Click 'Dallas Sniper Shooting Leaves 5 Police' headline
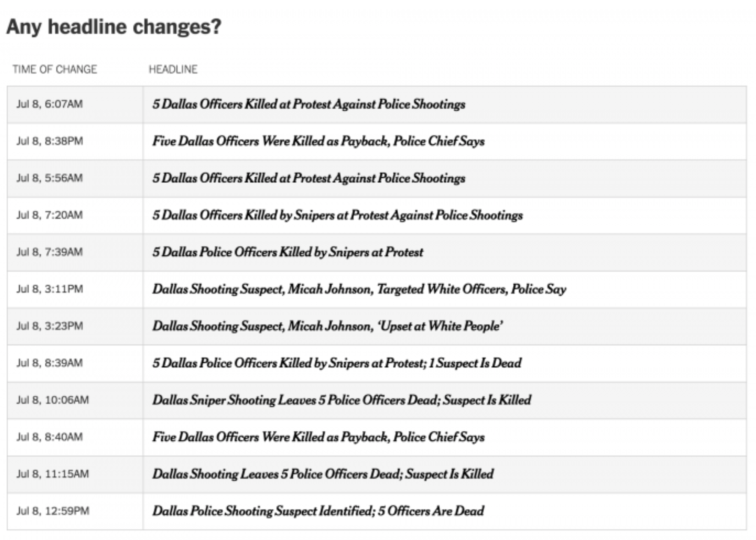The image size is (756, 540). 342,400
